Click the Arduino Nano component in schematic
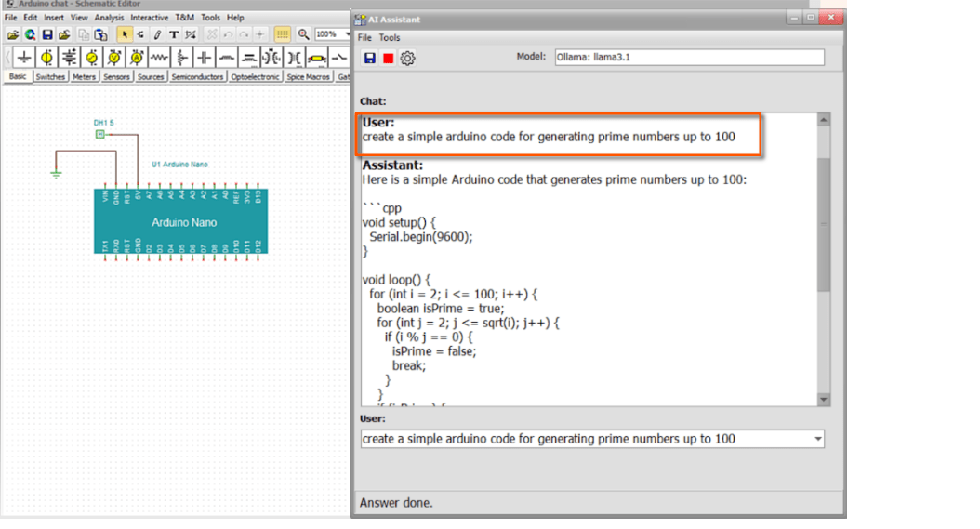This screenshot has width=980, height=529. coord(183,223)
